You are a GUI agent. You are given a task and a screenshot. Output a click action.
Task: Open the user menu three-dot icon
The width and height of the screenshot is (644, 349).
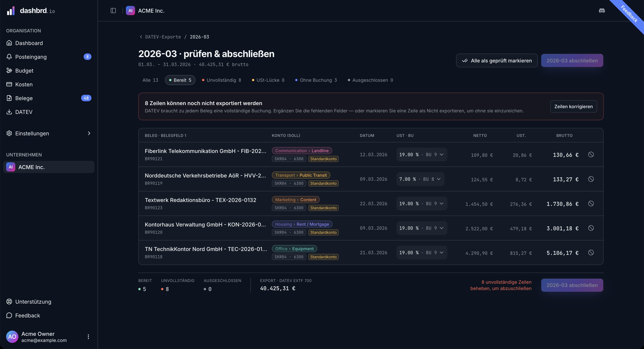tap(88, 337)
